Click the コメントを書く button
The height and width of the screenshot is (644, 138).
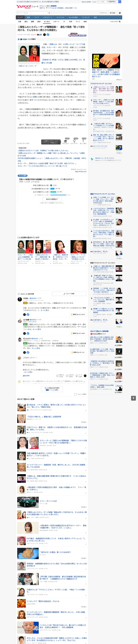(69, 294)
